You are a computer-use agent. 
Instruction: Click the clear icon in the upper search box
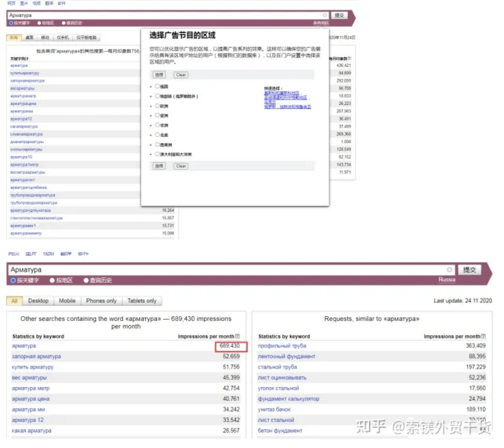(x=325, y=15)
